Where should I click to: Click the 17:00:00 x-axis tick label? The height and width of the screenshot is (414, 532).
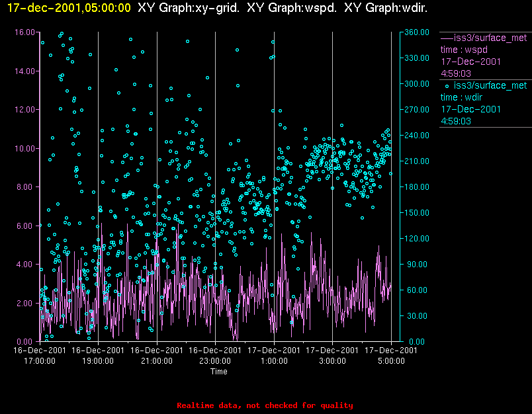pos(39,361)
